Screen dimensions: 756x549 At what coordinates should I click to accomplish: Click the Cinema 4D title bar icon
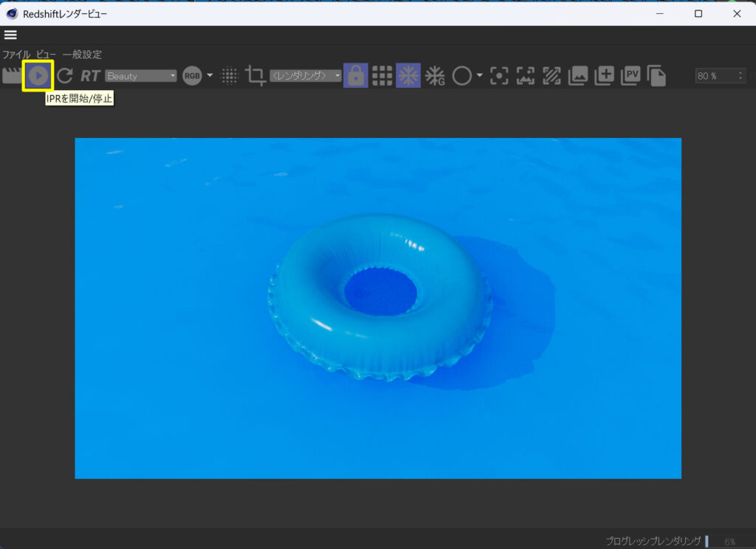12,13
